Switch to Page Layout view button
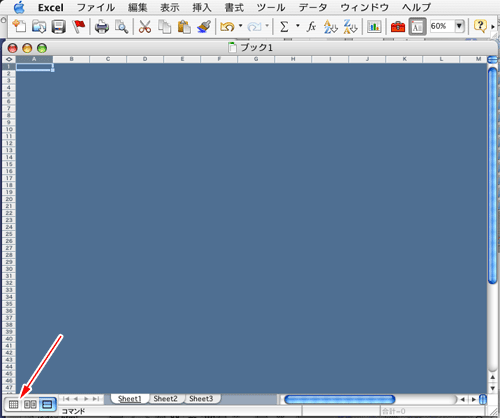500x418 pixels. (30, 404)
